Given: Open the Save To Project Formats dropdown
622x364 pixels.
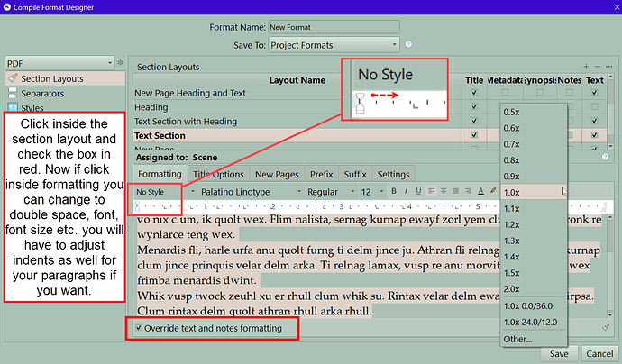Looking at the screenshot, I should point(334,45).
